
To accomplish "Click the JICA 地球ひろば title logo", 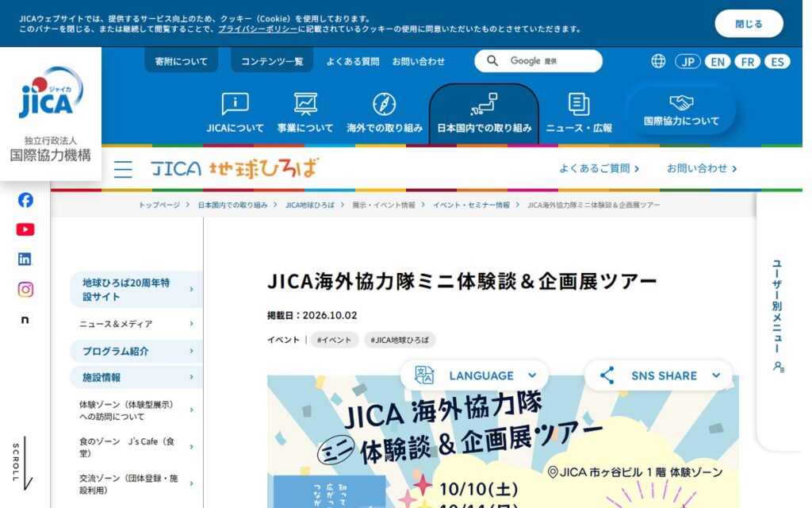I will click(235, 168).
